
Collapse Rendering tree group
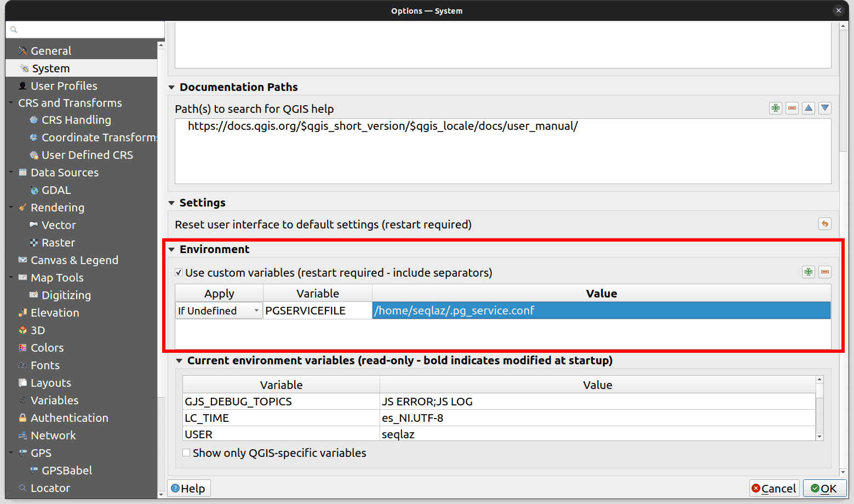point(11,207)
